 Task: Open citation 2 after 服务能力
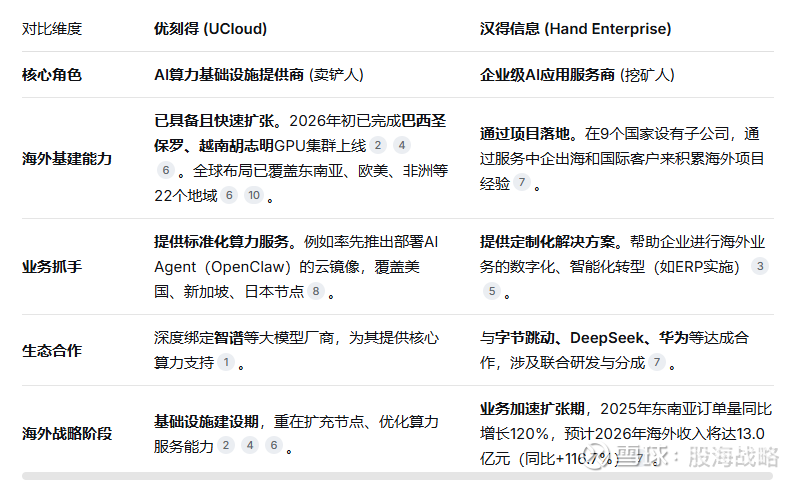point(226,446)
